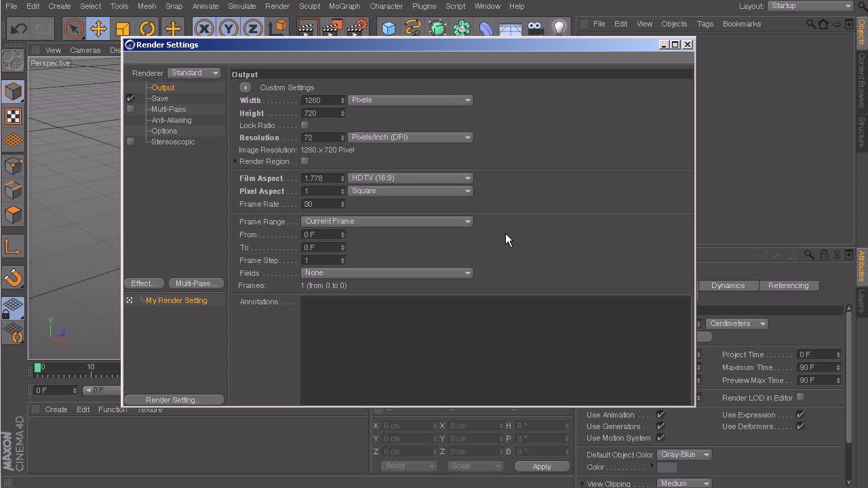Open the Renderer Standard dropdown

[195, 73]
